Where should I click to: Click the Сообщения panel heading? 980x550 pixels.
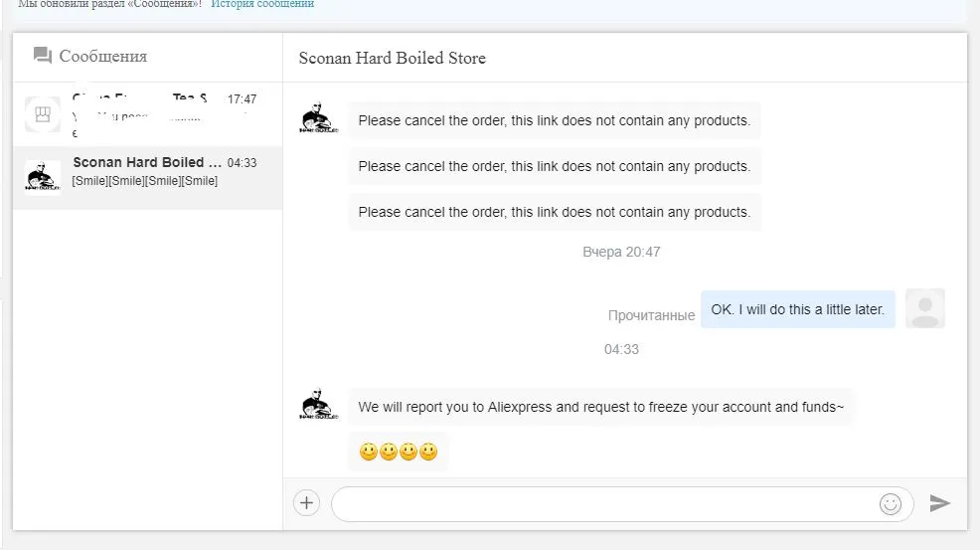(x=103, y=57)
